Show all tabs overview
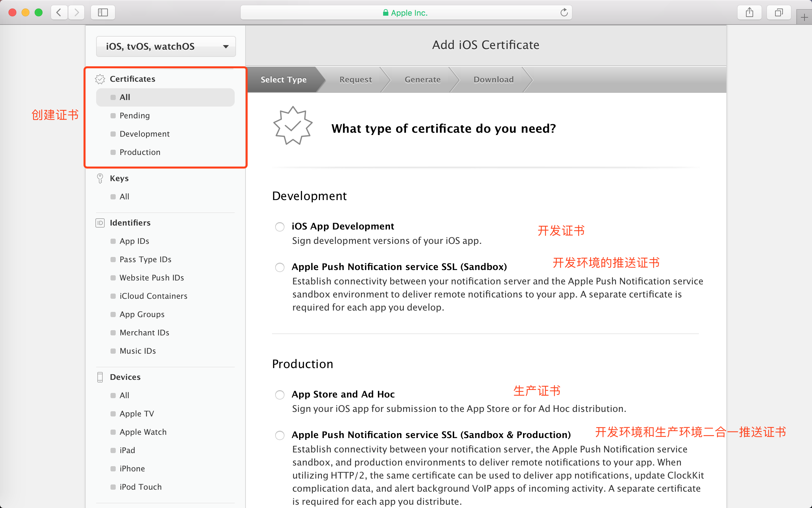The height and width of the screenshot is (508, 812). pyautogui.click(x=779, y=13)
